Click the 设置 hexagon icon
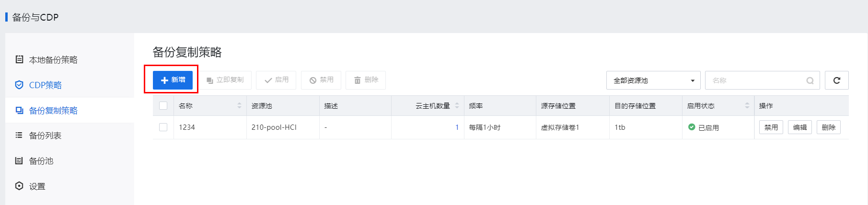Viewport: 868px width, 205px height. tap(19, 186)
